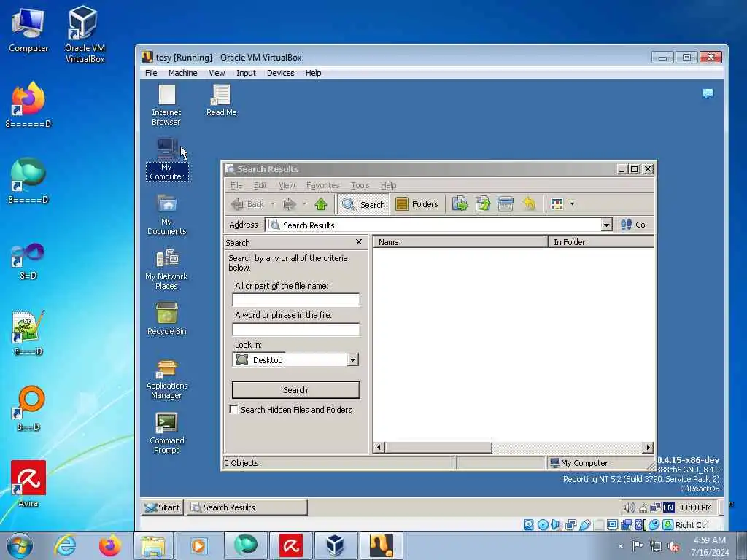Click the Delete toolbar icon
The image size is (747, 560).
[506, 204]
